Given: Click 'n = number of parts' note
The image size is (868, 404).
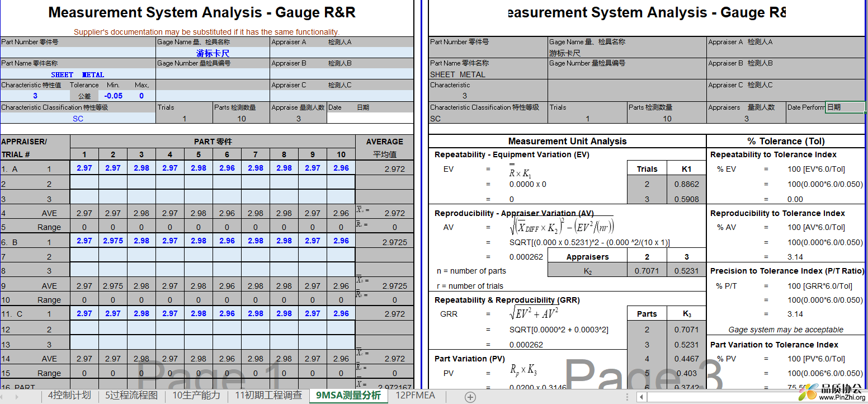Looking at the screenshot, I should pos(470,271).
